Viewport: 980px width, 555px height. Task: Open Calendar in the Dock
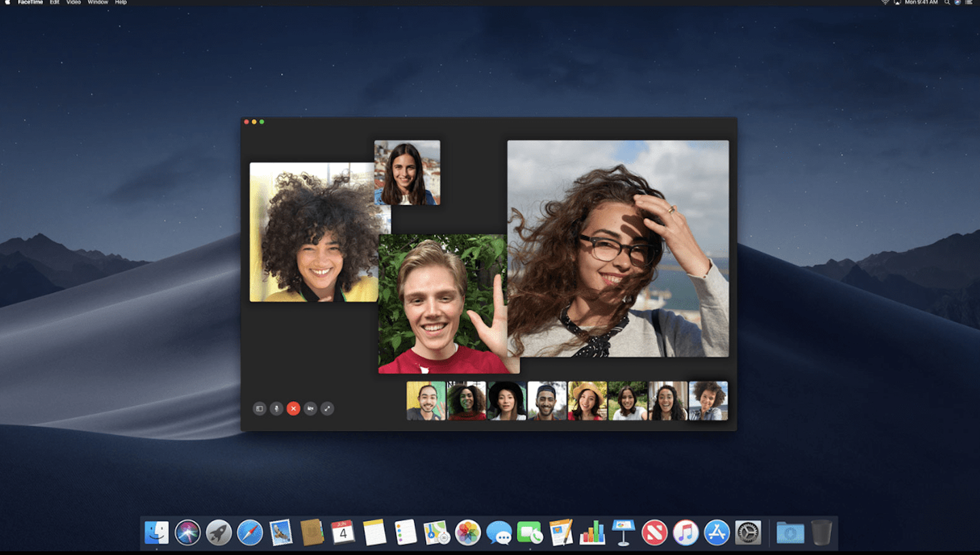(x=343, y=533)
